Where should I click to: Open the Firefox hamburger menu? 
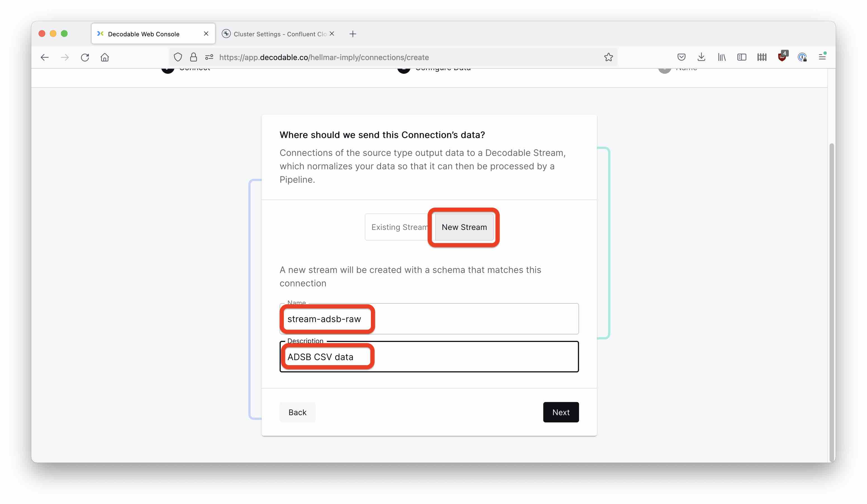coord(822,58)
